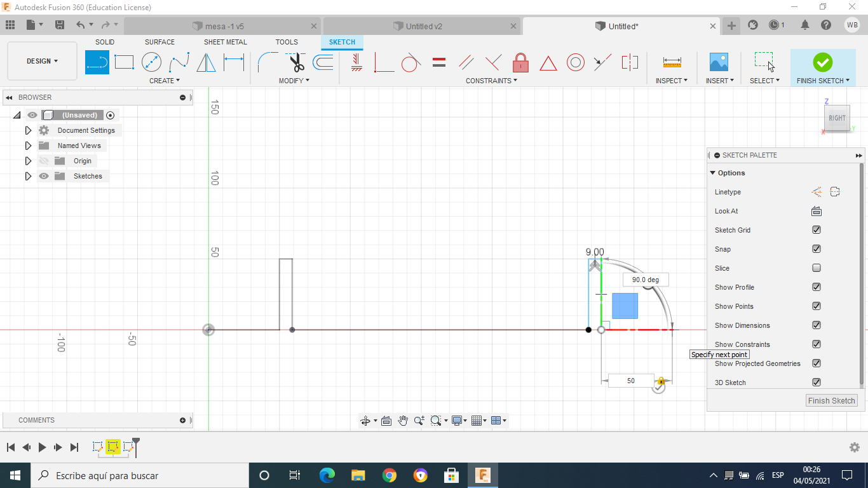Open the INSERT dropdown menu
The width and height of the screenshot is (868, 488).
click(720, 81)
